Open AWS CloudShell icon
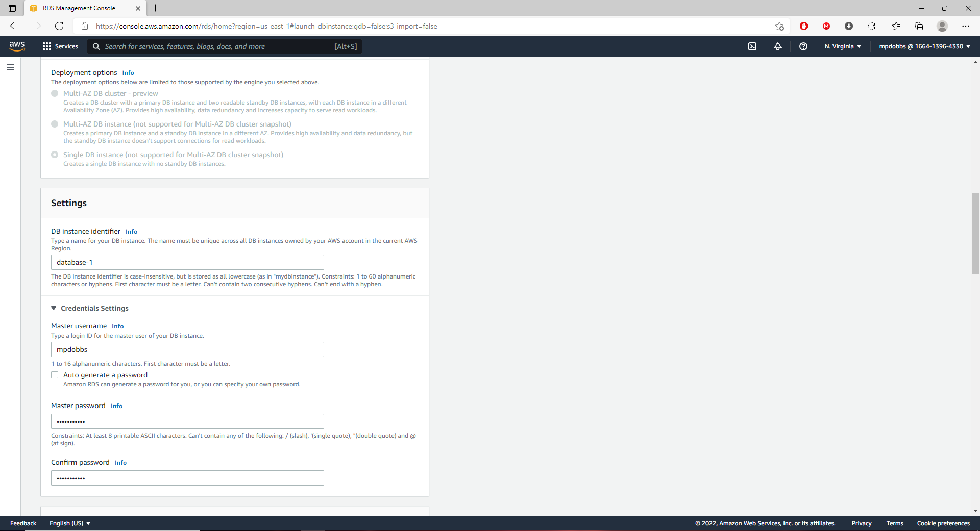 (752, 46)
